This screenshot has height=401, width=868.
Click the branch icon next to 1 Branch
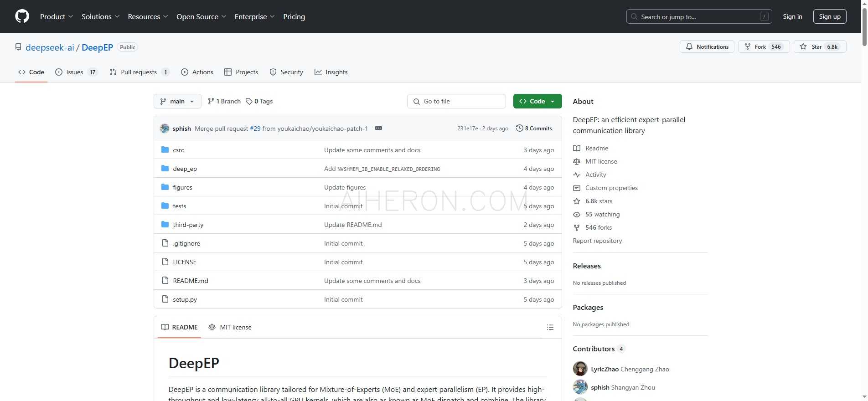[211, 101]
